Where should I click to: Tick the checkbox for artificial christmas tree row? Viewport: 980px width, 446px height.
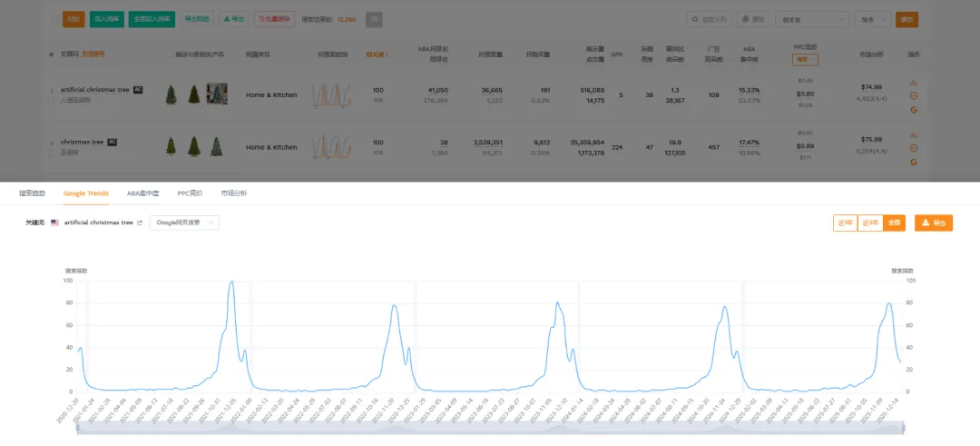pos(52,100)
